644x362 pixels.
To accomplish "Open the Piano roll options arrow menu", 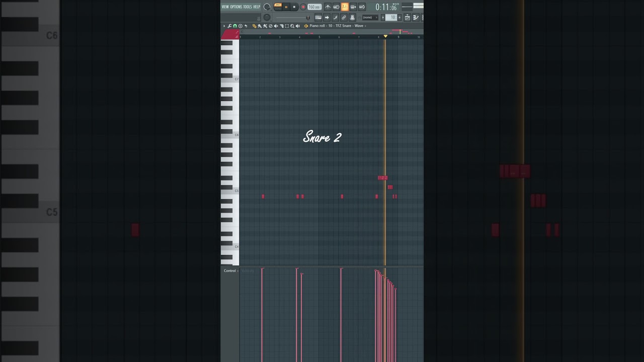I will 224,26.
